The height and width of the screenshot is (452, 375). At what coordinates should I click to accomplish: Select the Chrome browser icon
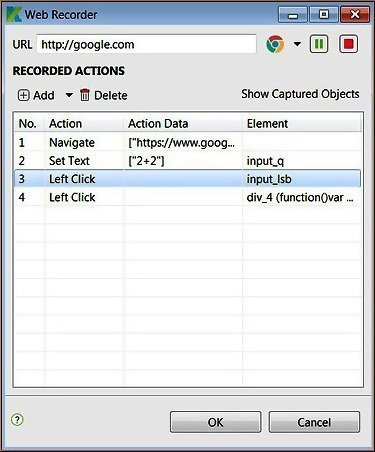(x=275, y=44)
